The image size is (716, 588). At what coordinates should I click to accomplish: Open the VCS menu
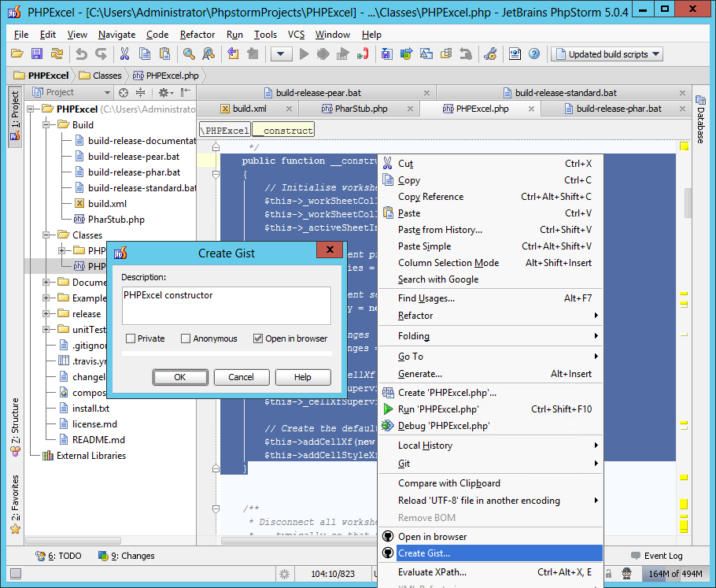click(296, 35)
